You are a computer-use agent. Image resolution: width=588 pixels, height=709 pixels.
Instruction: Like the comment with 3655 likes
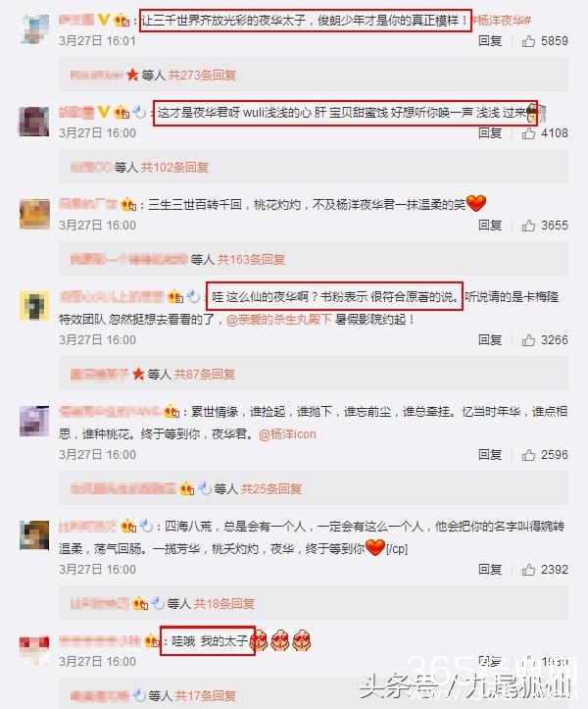pos(528,226)
